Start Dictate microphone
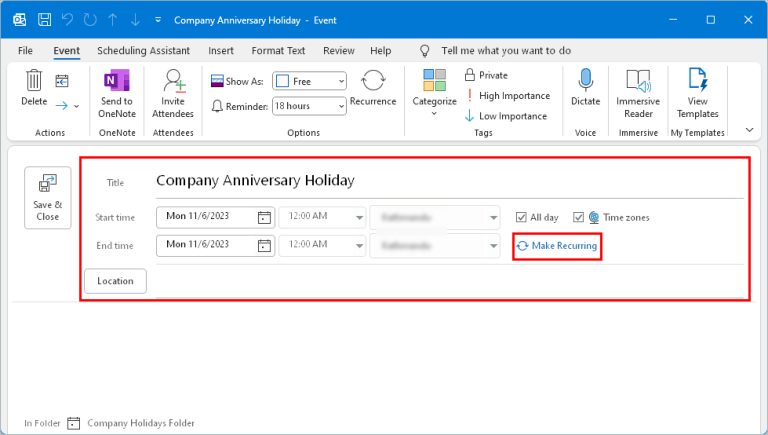Viewport: 768px width, 435px height. [585, 87]
